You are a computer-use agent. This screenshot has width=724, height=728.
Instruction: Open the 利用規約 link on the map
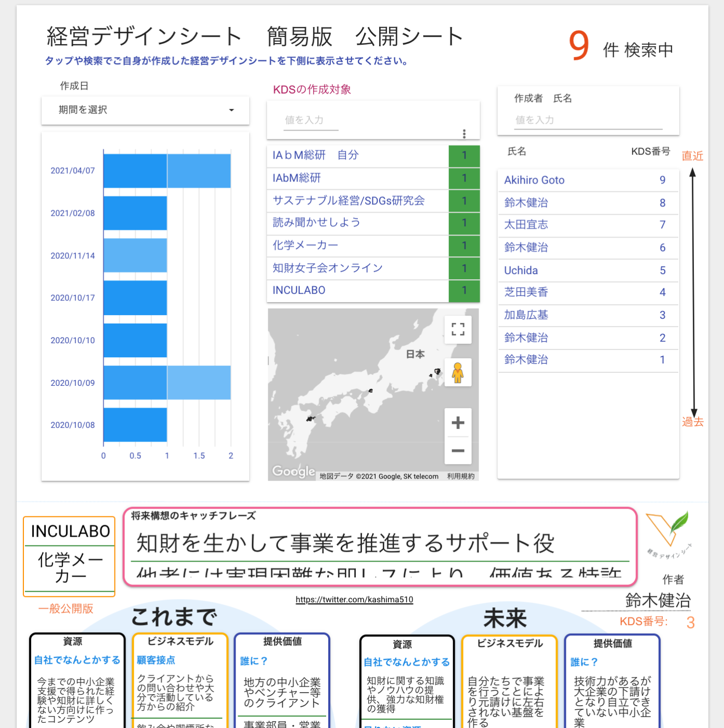[x=461, y=476]
